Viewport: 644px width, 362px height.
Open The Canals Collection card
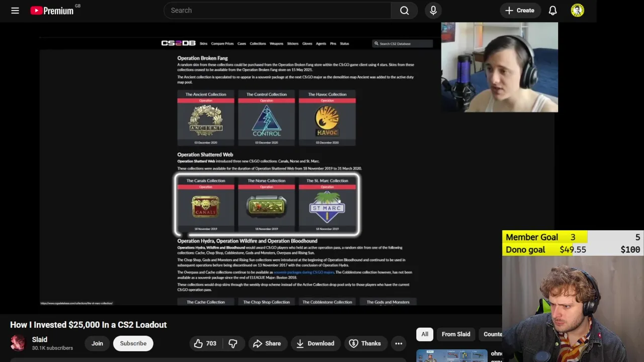[206, 205]
